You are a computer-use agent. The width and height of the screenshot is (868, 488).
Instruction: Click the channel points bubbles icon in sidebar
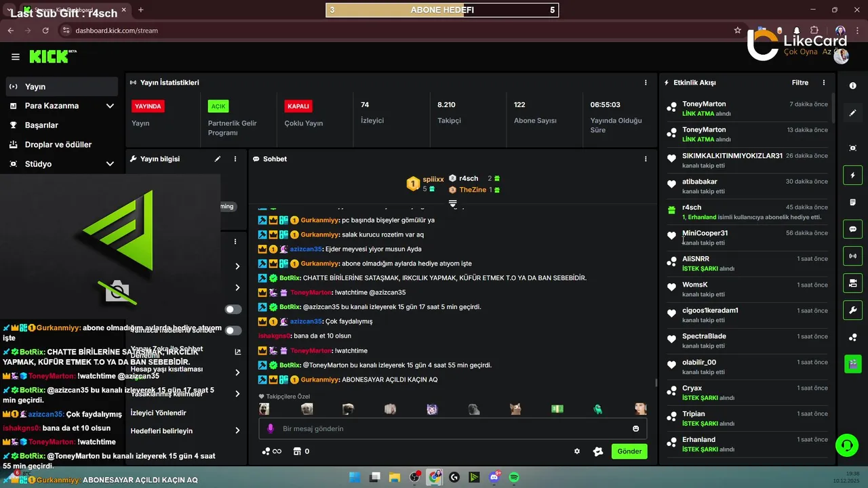coord(852,337)
